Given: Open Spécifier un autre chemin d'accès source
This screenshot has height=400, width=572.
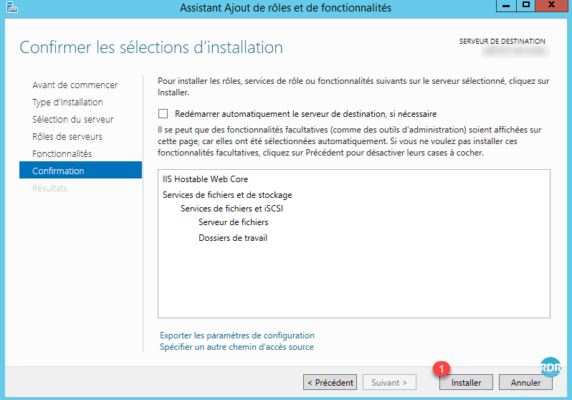Looking at the screenshot, I should (x=236, y=347).
